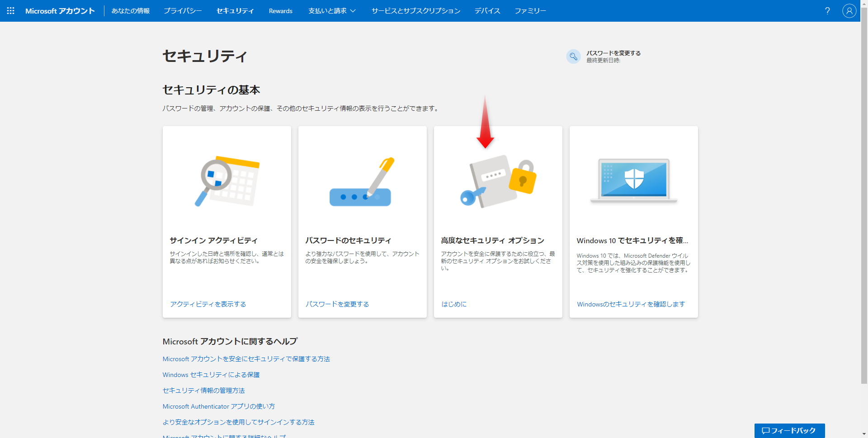The height and width of the screenshot is (438, 868).
Task: Expand the 支払いと請求 dropdown menu
Action: click(x=332, y=11)
